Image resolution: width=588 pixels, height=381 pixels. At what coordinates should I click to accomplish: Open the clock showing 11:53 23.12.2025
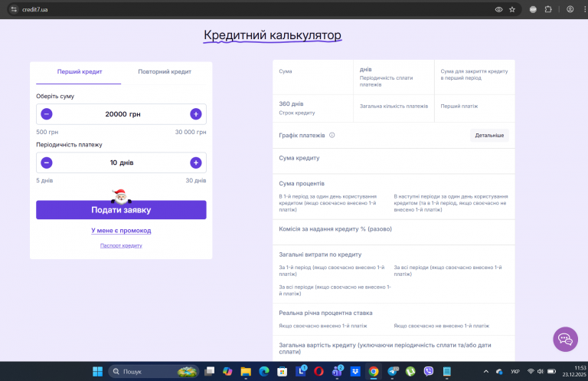tap(574, 371)
